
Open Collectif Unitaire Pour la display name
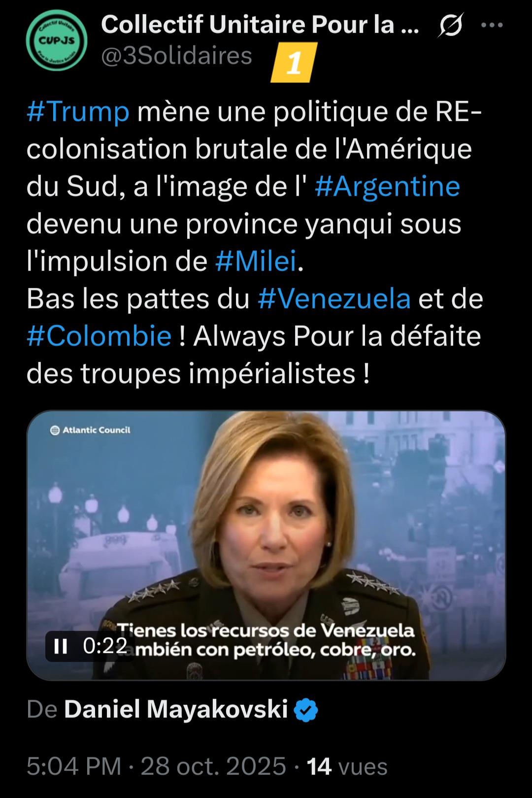coord(260,24)
